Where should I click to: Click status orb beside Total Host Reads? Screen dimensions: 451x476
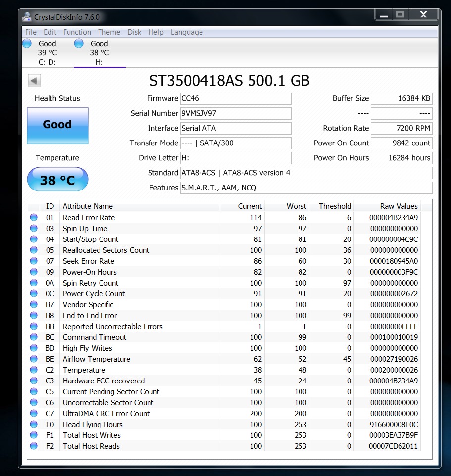click(34, 446)
